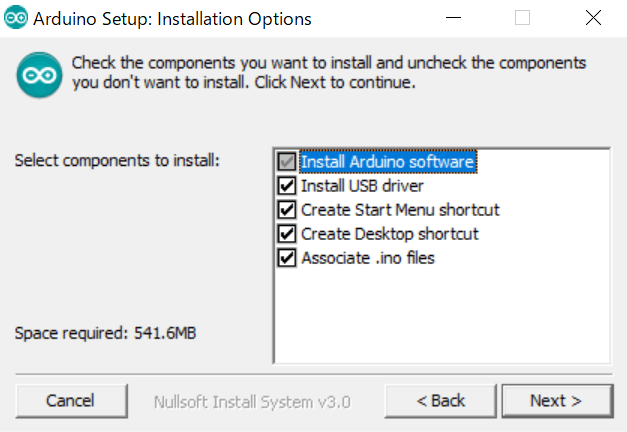Close the Arduino Setup window
This screenshot has width=627, height=432.
[590, 19]
